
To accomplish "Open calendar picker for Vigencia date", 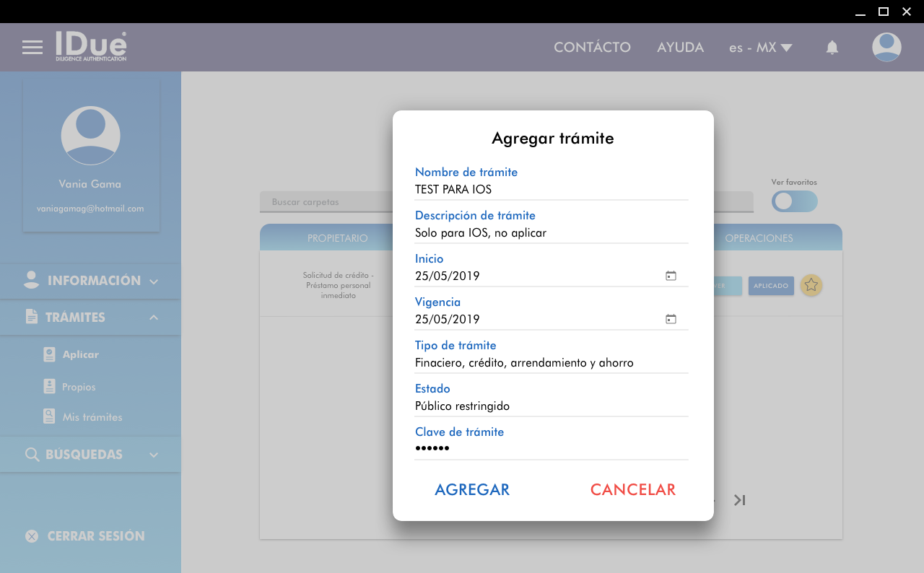I will [x=671, y=319].
